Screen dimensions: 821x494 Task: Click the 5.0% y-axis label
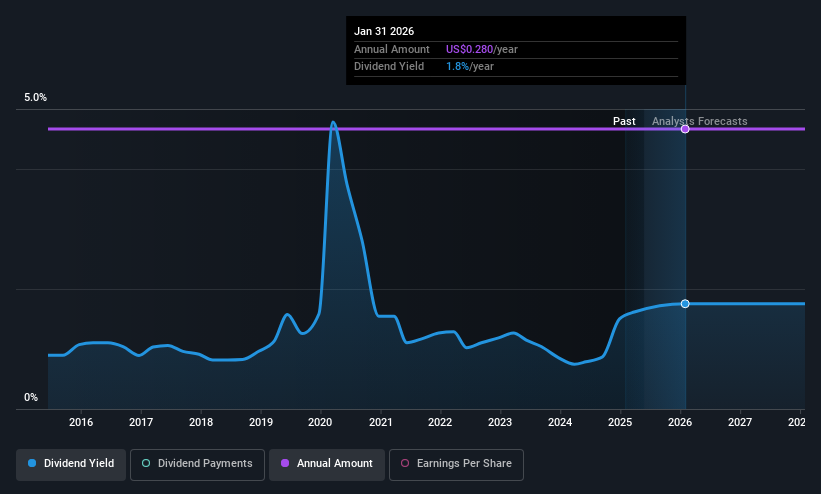click(36, 97)
